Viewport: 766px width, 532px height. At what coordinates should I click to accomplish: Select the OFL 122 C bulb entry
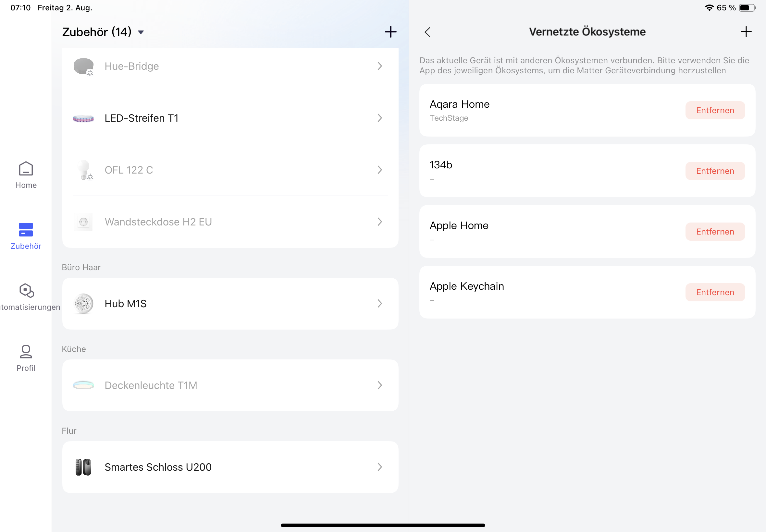(x=129, y=170)
